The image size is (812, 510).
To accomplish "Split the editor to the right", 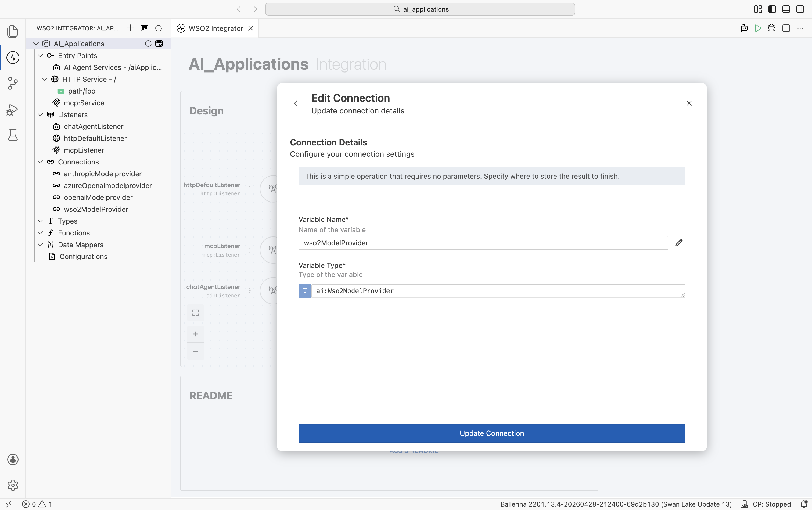I will click(786, 28).
